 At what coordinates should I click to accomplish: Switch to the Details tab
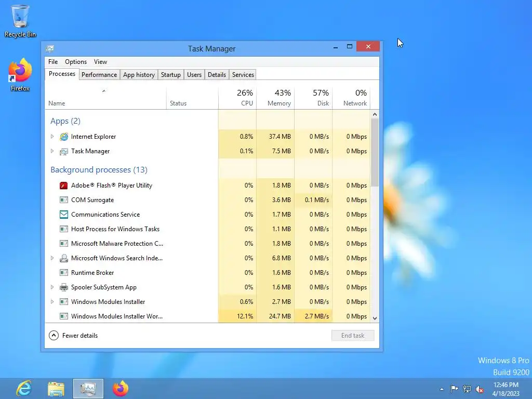click(217, 75)
